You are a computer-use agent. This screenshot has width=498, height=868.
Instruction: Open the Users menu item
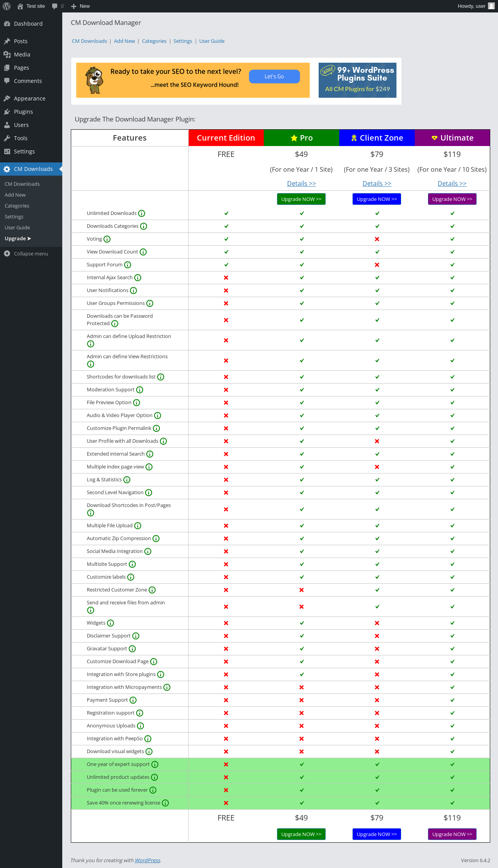coord(31,125)
